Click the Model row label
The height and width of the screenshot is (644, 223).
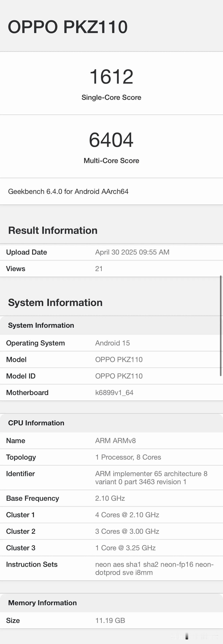pyautogui.click(x=16, y=360)
